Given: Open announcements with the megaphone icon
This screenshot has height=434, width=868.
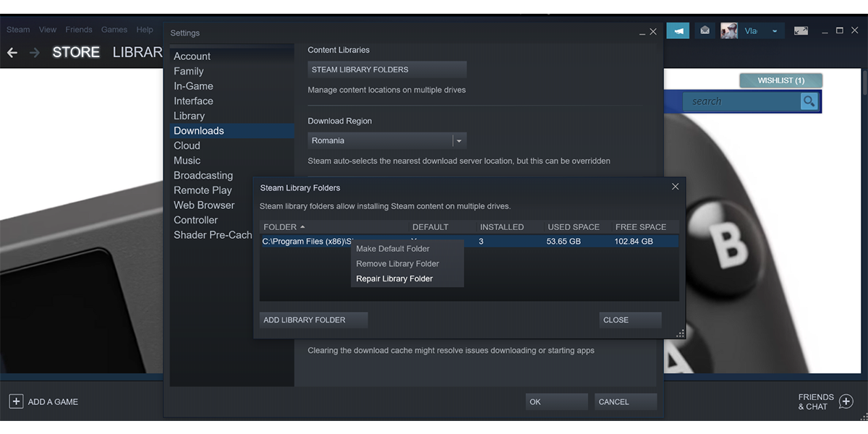Looking at the screenshot, I should click(x=678, y=30).
